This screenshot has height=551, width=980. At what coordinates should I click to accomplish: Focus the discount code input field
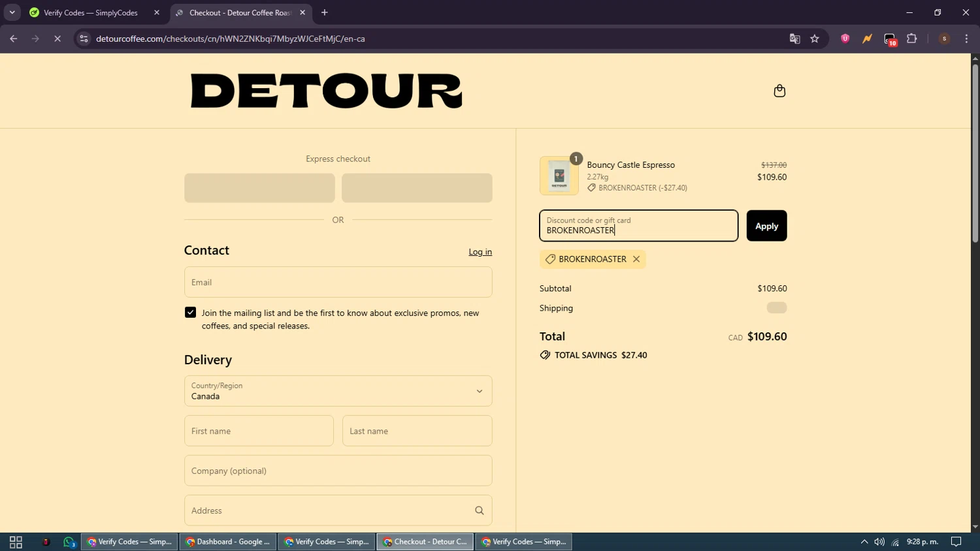point(639,226)
